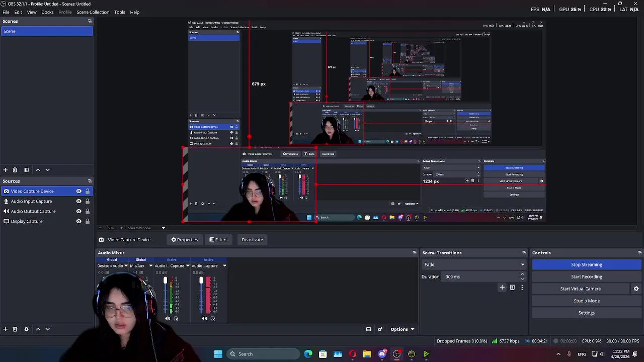Open Discord from the taskbar
The height and width of the screenshot is (362, 644).
tap(382, 354)
